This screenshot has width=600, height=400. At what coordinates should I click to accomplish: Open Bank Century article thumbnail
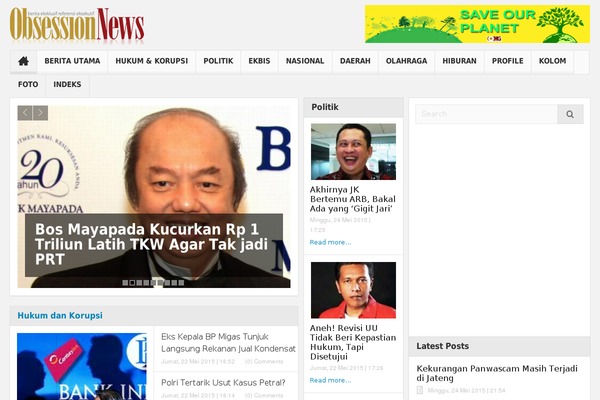pyautogui.click(x=82, y=366)
